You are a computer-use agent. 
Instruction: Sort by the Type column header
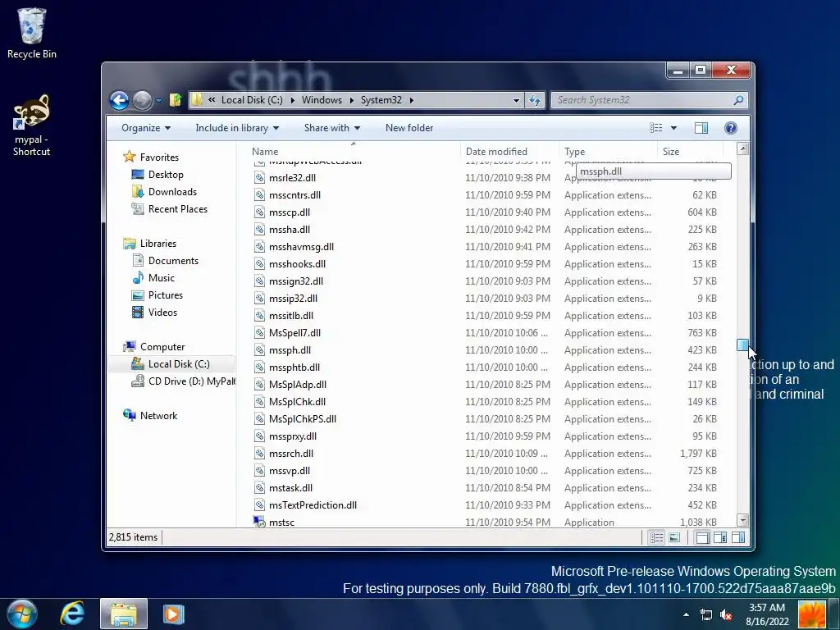click(608, 152)
